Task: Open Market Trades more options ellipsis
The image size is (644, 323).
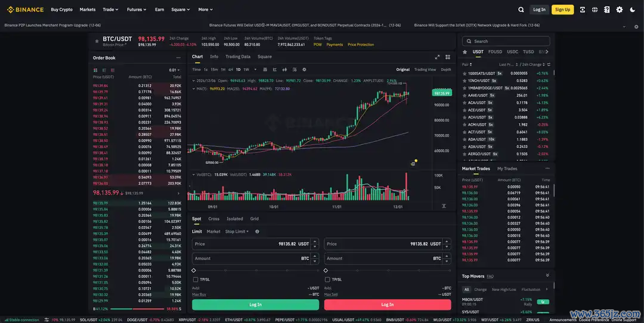Action: tap(547, 169)
